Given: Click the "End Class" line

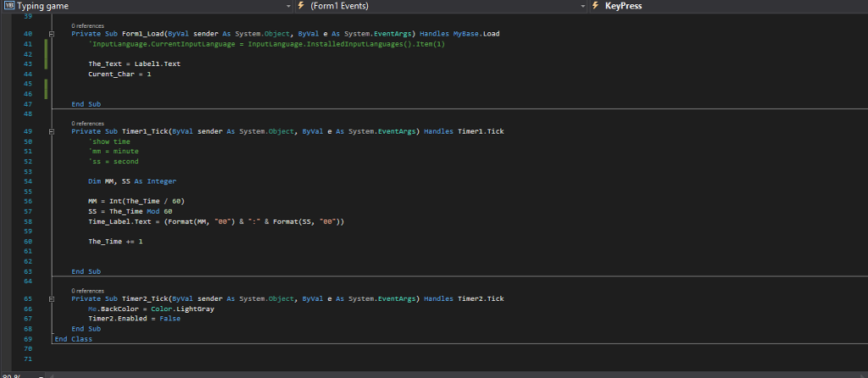Looking at the screenshot, I should point(74,339).
